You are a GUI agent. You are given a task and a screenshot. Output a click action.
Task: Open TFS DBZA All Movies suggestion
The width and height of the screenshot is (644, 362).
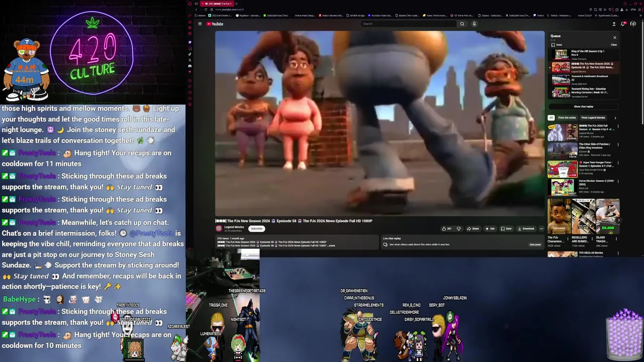[x=583, y=253]
